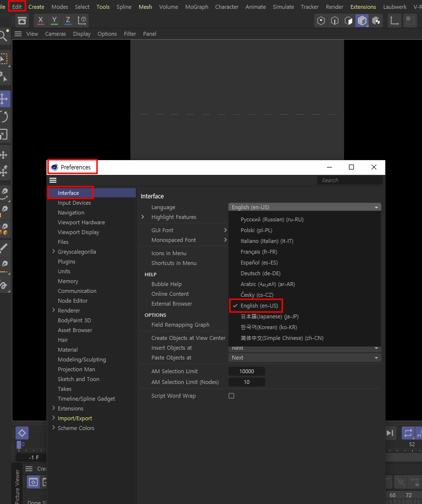The width and height of the screenshot is (422, 504).
Task: Select Deutsch (de-DE) language option
Action: click(x=261, y=273)
